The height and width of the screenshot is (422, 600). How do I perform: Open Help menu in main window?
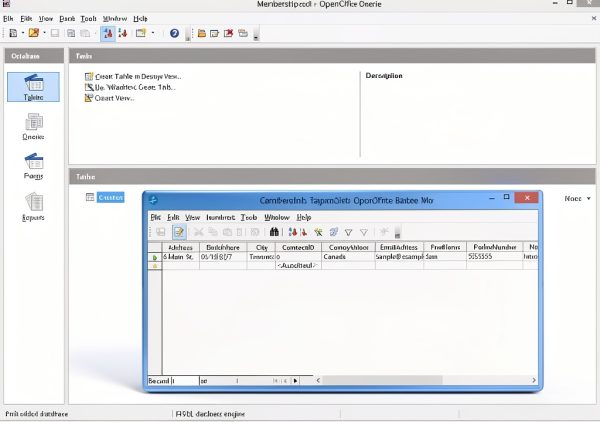coord(140,18)
